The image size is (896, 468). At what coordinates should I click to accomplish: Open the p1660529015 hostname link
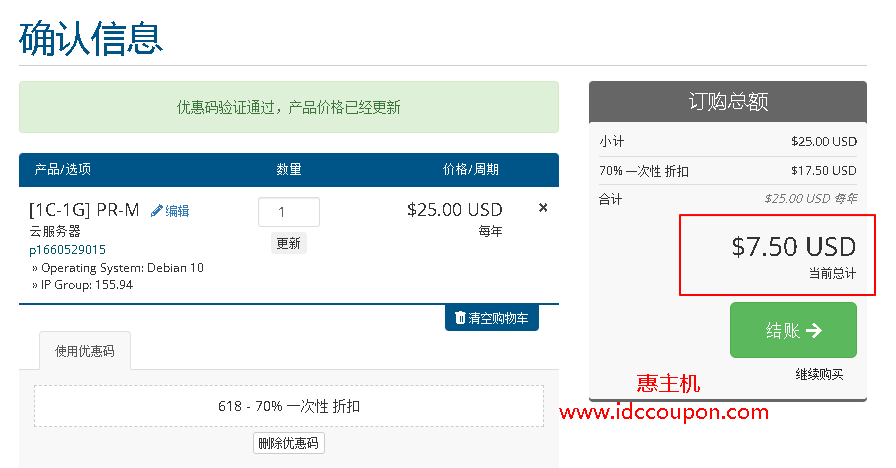click(x=67, y=250)
